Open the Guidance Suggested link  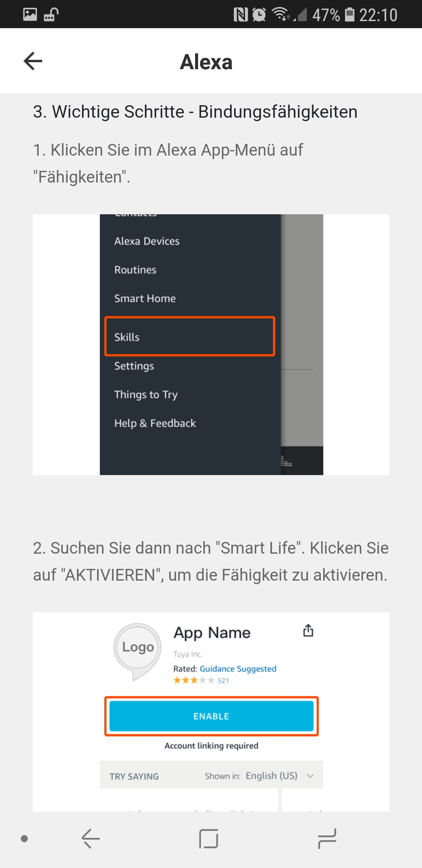tap(238, 669)
